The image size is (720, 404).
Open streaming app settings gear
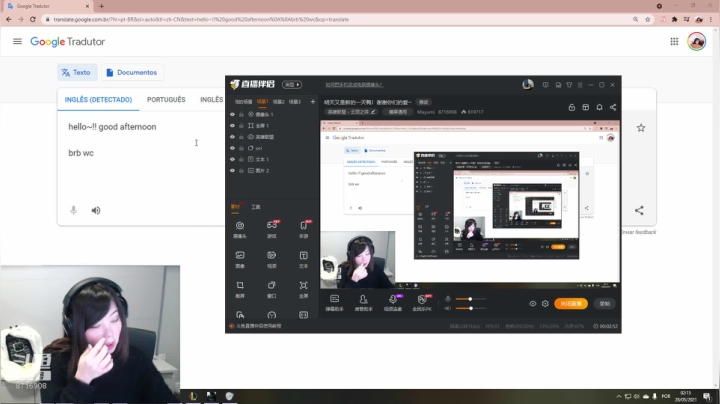pos(545,303)
